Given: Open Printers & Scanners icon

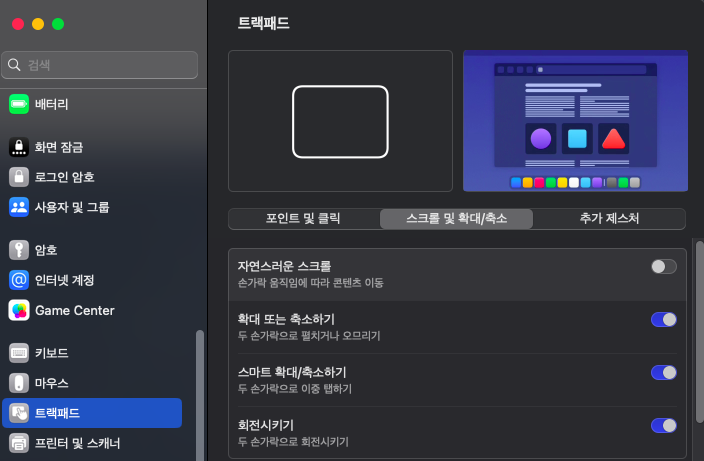Looking at the screenshot, I should [19, 443].
